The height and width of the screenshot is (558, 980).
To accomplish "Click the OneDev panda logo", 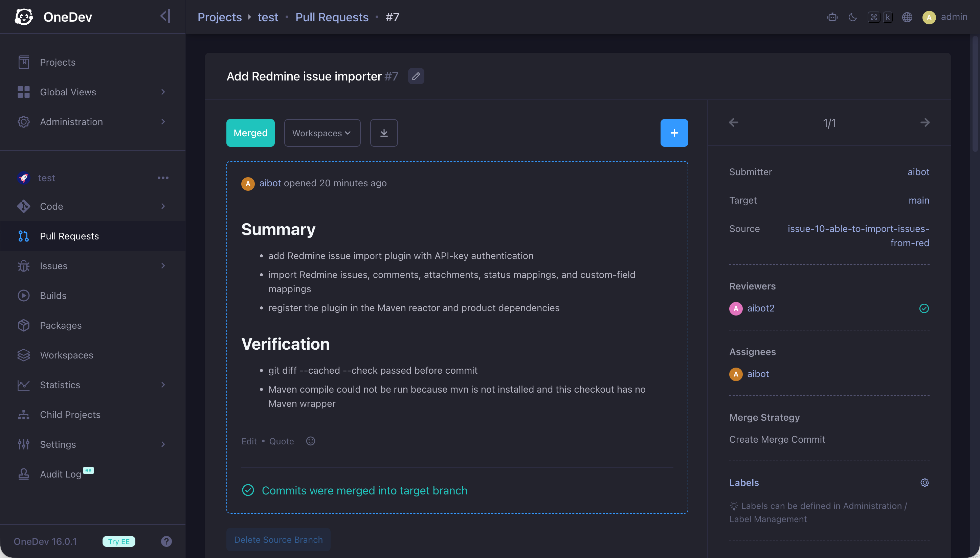I will click(24, 17).
